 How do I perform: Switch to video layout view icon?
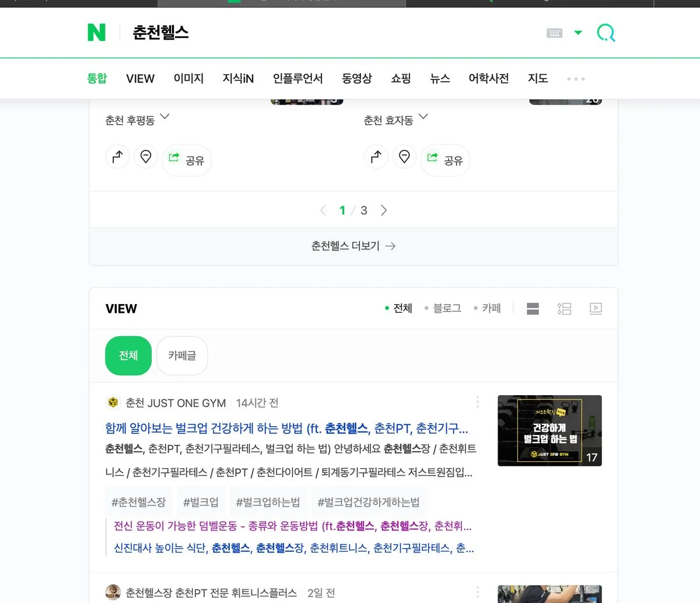pos(596,309)
